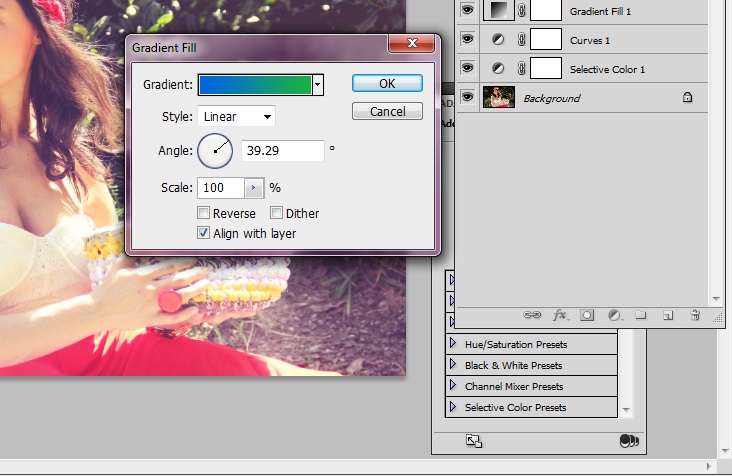Cancel the Gradient Fill dialog
Screen dimensions: 732x476
(x=387, y=111)
